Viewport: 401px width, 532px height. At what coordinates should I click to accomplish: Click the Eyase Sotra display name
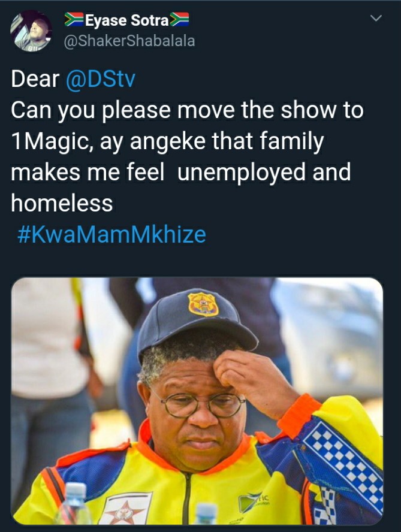click(x=126, y=20)
